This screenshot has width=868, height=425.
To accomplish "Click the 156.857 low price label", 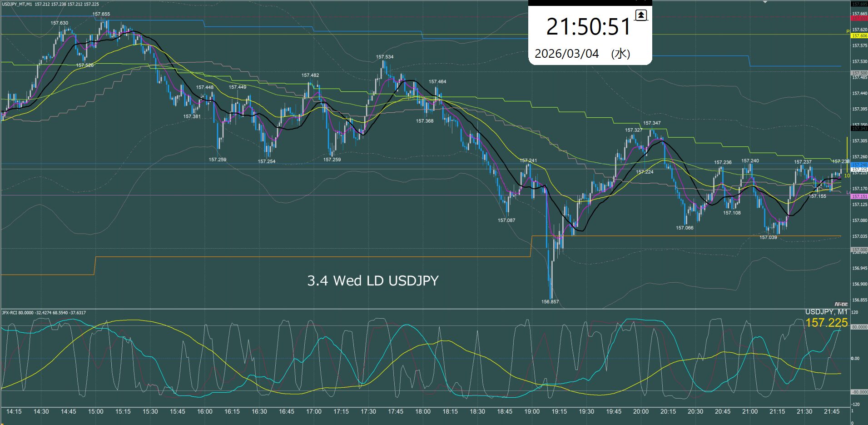I will 550,302.
